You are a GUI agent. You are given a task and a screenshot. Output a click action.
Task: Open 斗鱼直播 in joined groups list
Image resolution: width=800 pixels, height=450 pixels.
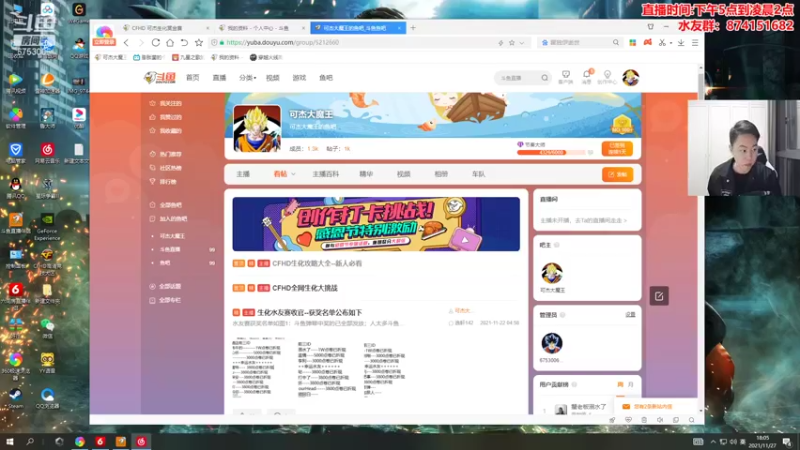(170, 249)
